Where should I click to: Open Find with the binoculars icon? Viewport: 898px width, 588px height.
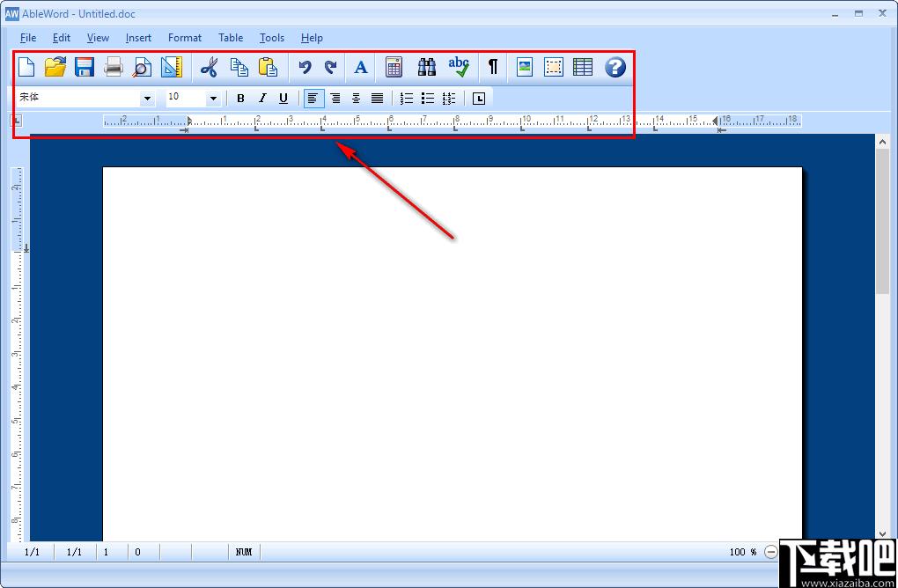coord(427,67)
